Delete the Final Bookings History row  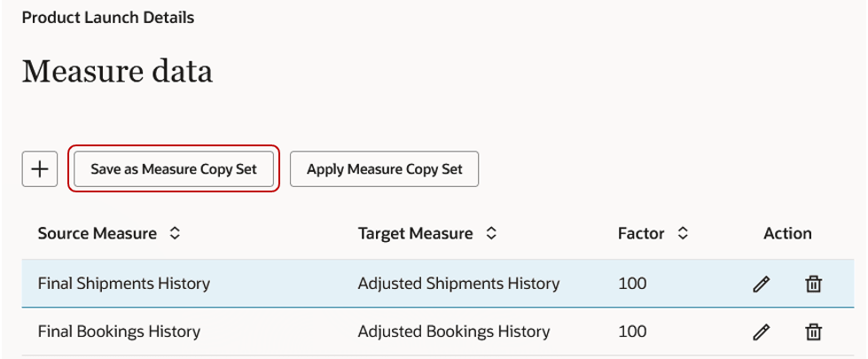click(x=813, y=332)
